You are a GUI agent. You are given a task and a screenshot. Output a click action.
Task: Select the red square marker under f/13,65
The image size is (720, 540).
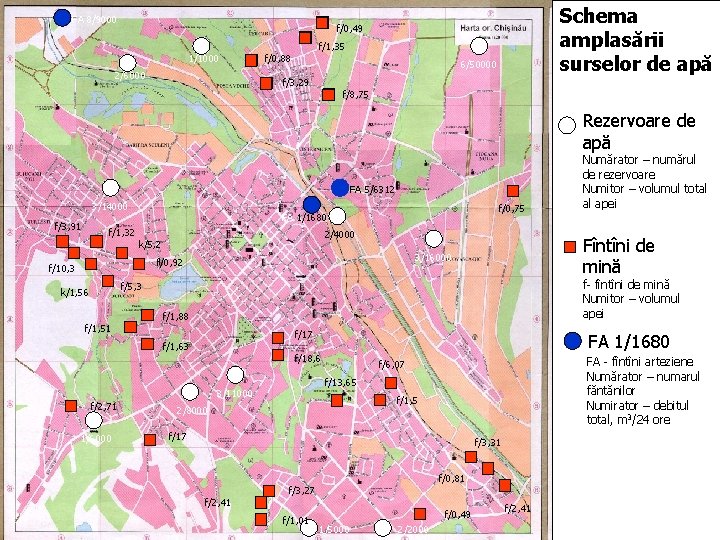pyautogui.click(x=337, y=400)
